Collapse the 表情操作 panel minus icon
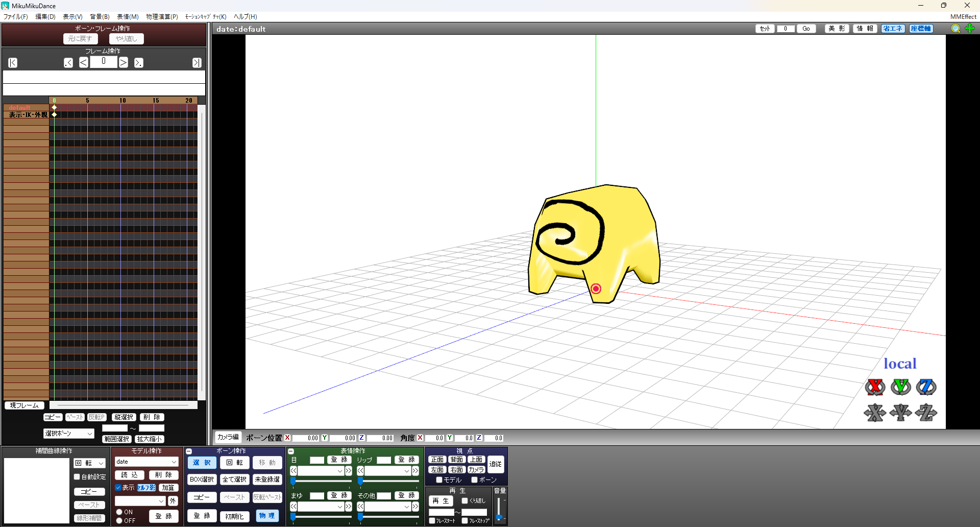 point(291,451)
